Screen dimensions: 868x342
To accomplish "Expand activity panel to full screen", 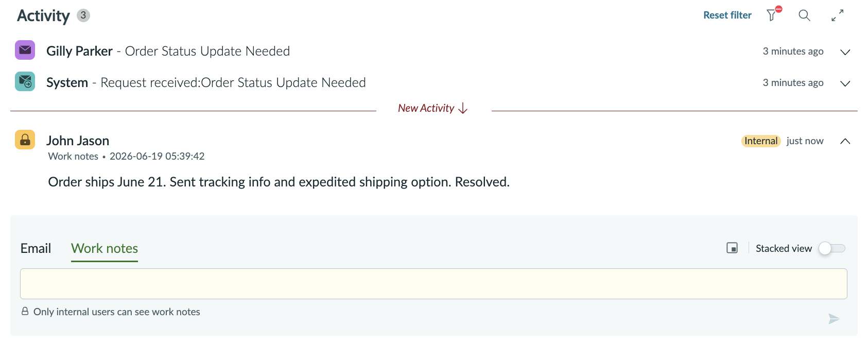I will pos(838,15).
